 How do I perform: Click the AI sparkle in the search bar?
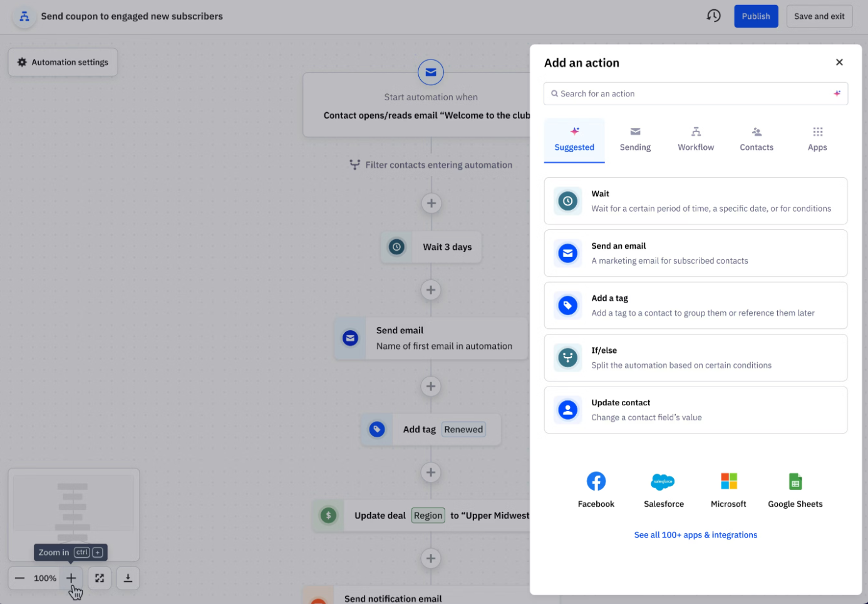[837, 93]
